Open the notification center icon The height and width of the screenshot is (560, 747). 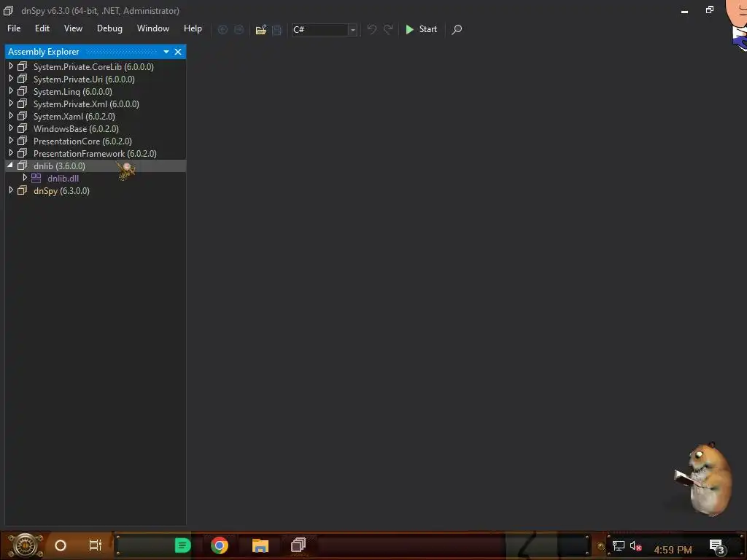click(717, 547)
